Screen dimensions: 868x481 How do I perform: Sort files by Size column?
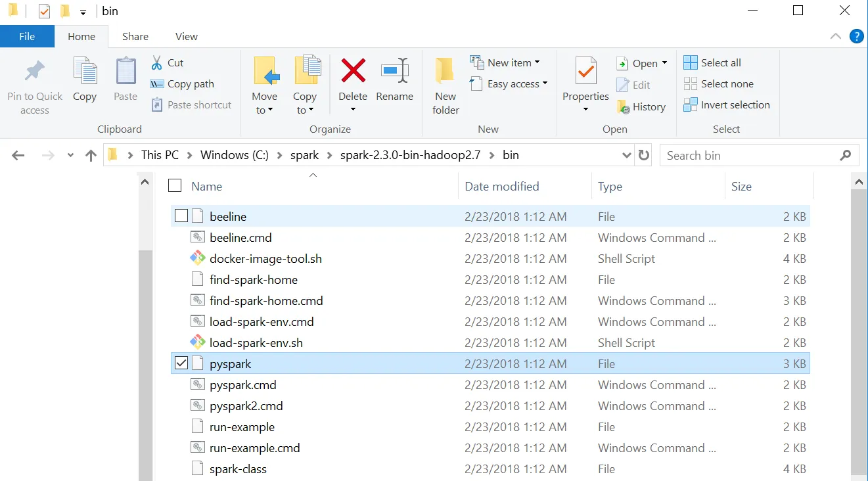(x=741, y=187)
